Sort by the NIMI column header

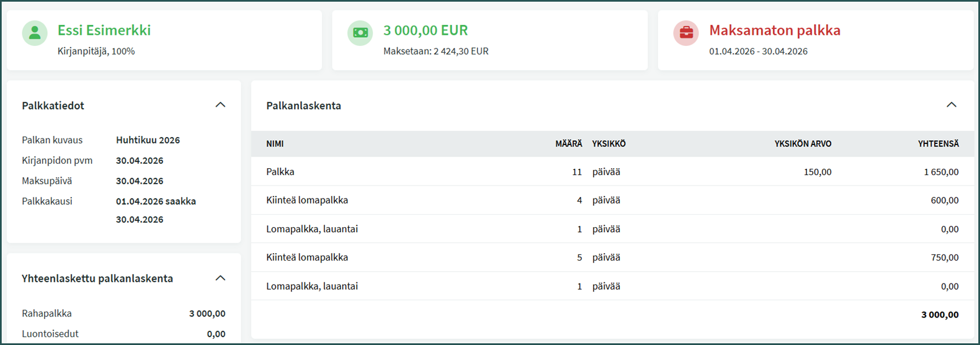pos(275,144)
